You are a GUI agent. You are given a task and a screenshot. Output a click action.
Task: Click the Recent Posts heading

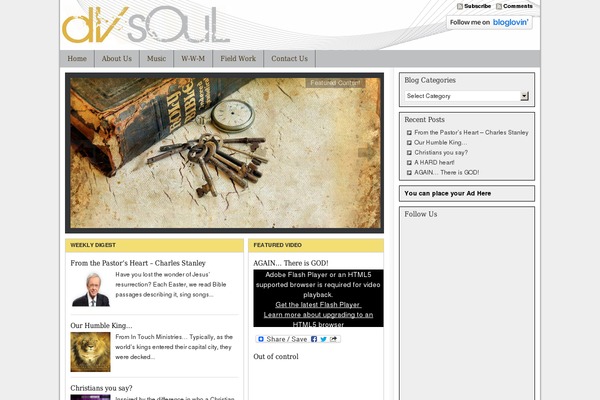coord(424,119)
